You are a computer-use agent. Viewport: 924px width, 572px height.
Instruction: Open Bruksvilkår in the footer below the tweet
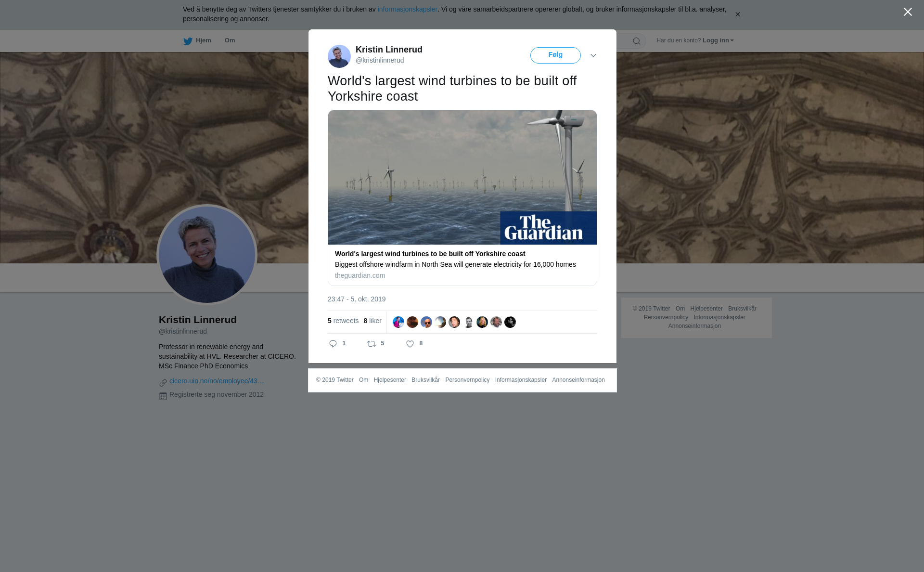coord(425,380)
